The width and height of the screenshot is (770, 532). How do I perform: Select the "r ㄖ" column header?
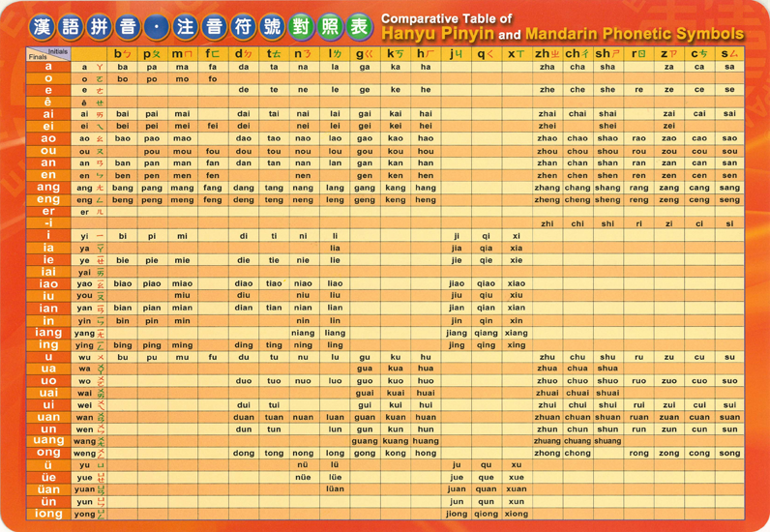point(638,54)
